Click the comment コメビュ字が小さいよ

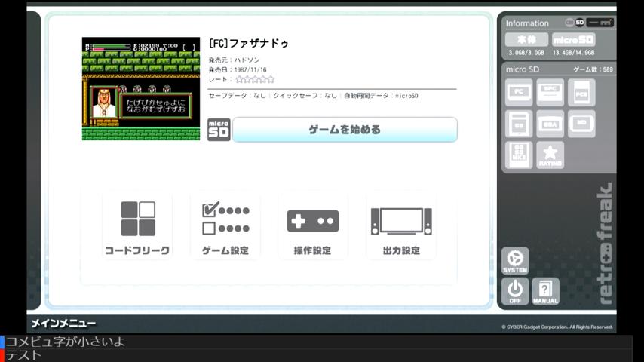tap(66, 342)
